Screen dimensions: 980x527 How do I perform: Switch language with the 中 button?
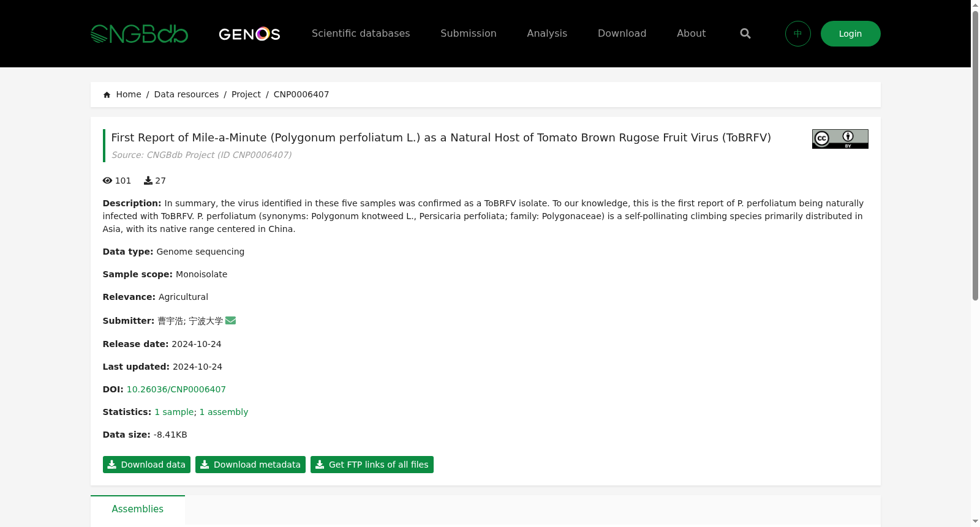tap(798, 34)
